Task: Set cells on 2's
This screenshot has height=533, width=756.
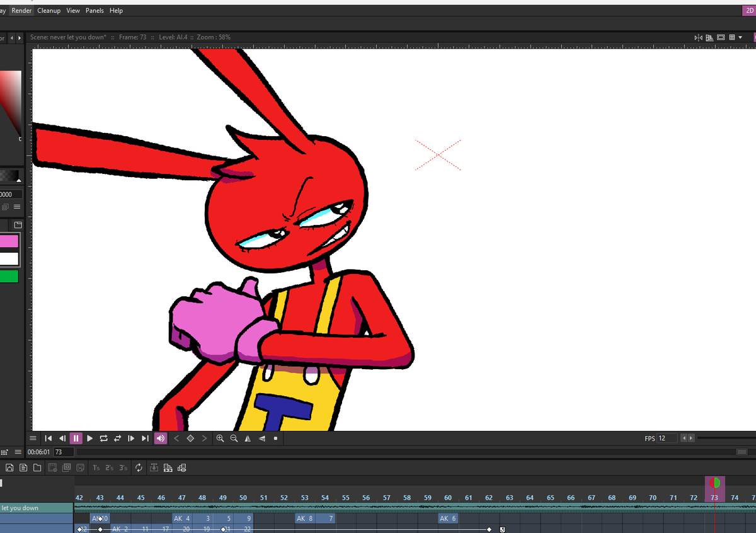Action: [x=110, y=467]
